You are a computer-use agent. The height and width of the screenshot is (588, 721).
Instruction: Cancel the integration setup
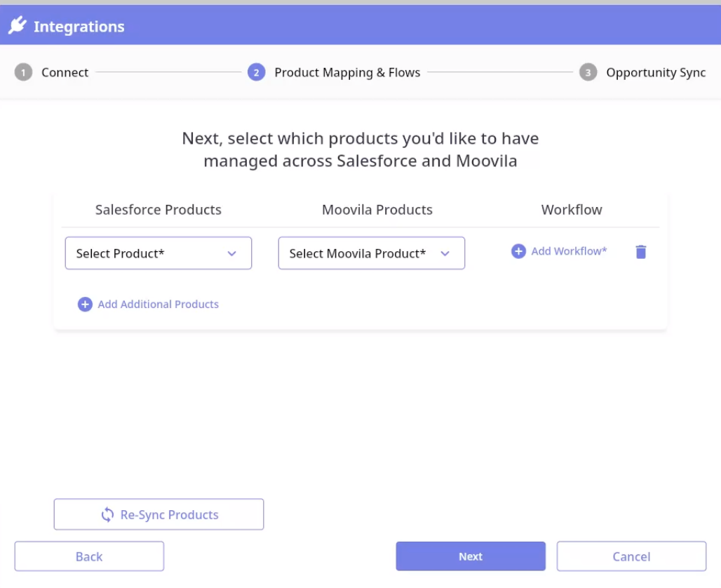click(x=631, y=556)
